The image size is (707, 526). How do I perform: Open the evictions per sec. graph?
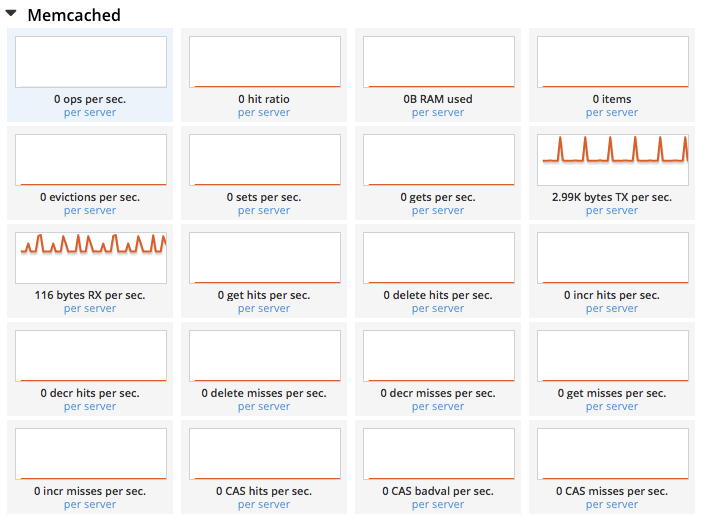pos(90,160)
